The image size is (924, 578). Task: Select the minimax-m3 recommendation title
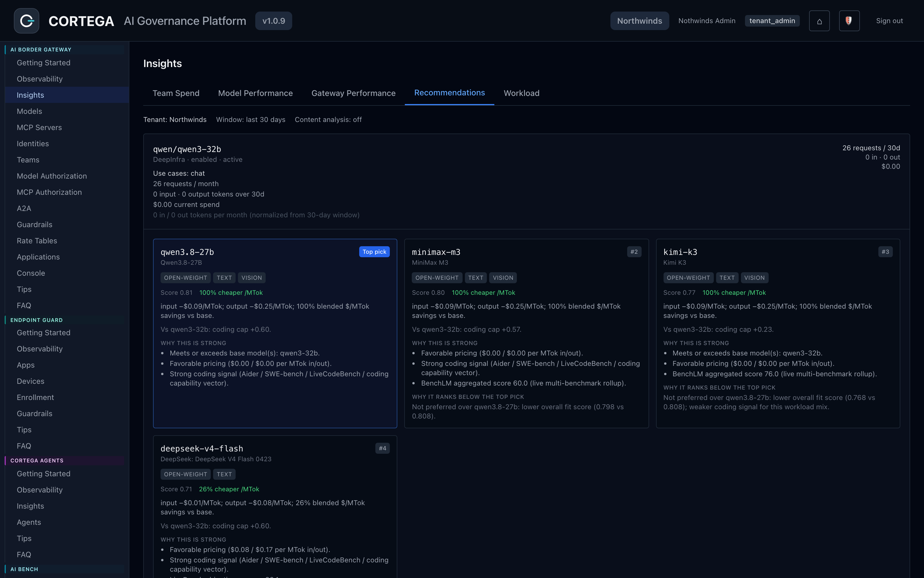click(x=436, y=252)
